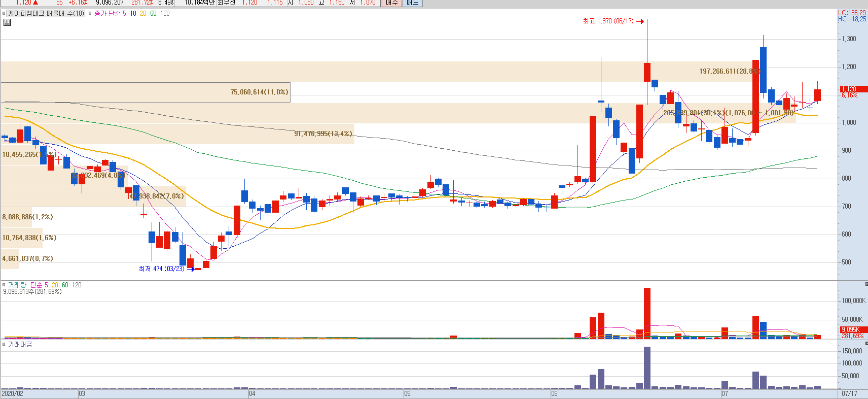Click the price 60-day average label

[153, 14]
